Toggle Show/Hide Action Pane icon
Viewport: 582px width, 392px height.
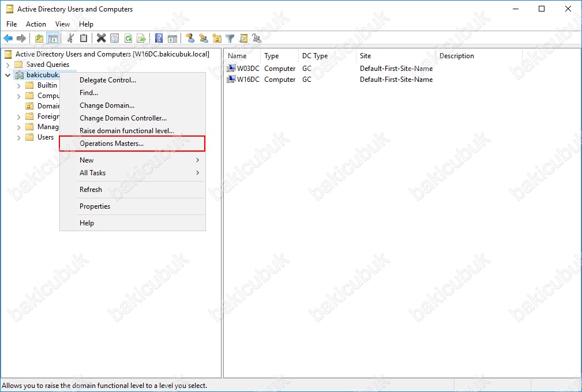(172, 38)
